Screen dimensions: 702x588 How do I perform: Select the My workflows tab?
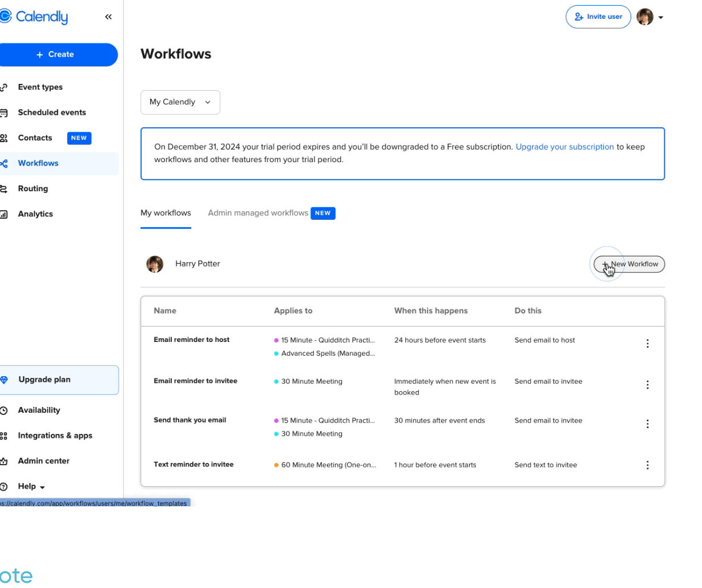166,212
